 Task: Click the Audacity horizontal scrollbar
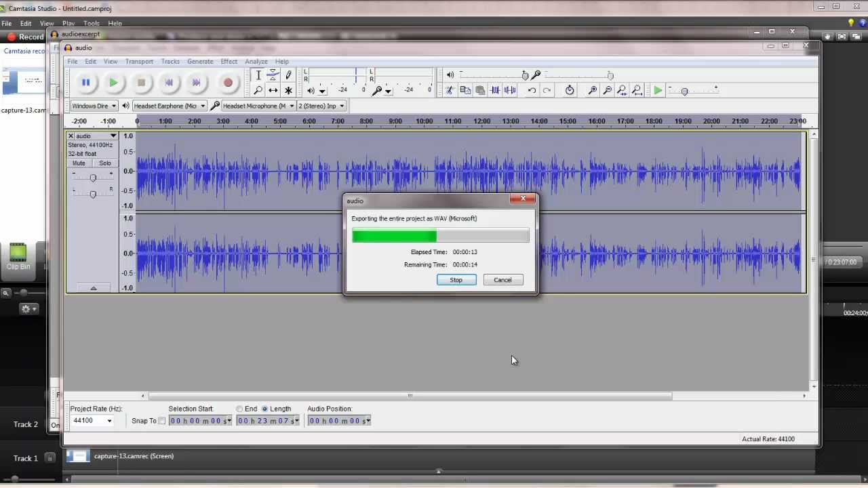[x=410, y=396]
